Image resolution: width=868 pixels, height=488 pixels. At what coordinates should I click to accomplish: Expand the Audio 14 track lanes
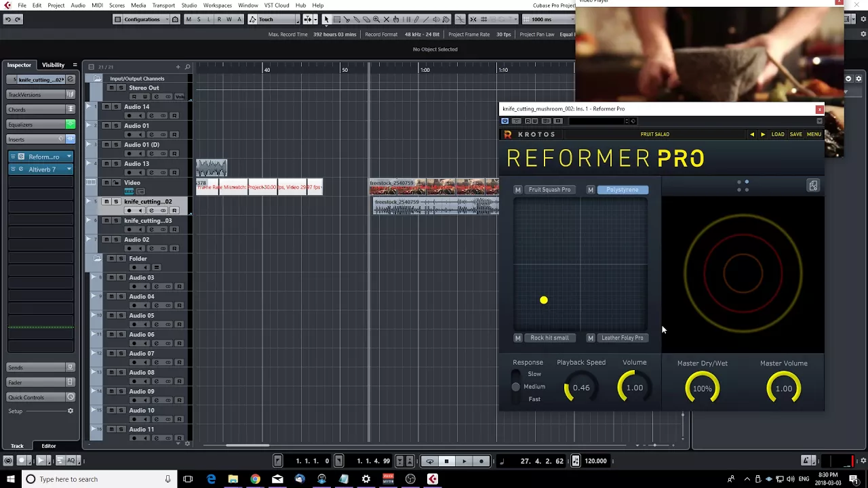tap(87, 106)
